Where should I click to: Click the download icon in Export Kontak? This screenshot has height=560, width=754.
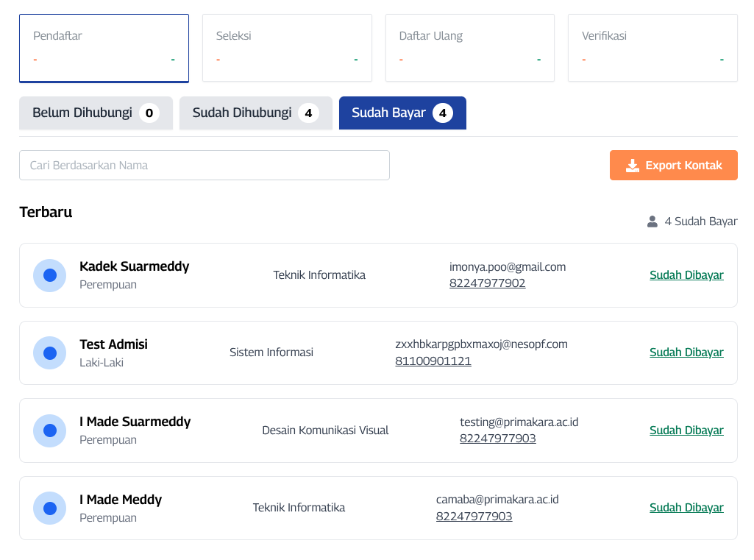click(x=632, y=166)
